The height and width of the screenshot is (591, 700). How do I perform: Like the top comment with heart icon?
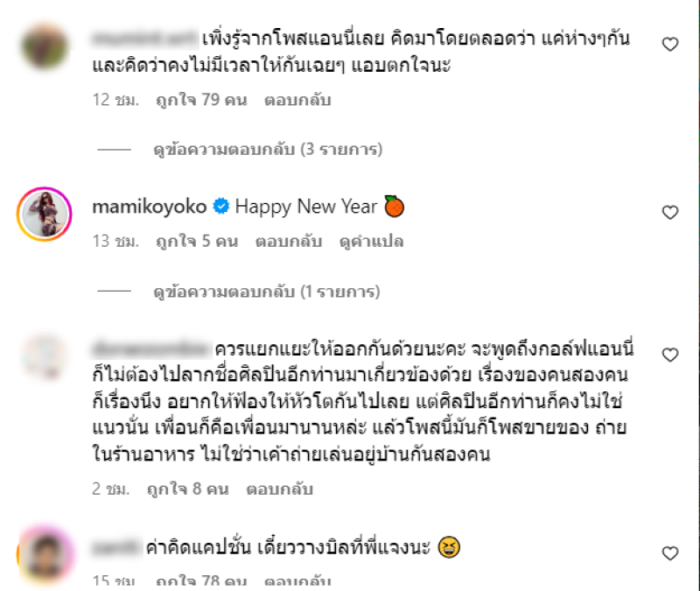click(x=669, y=45)
